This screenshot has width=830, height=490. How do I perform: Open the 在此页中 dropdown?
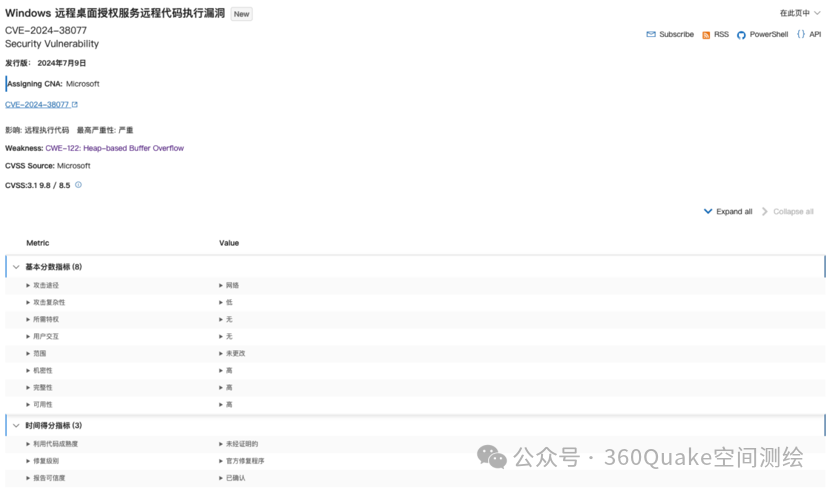coord(800,13)
